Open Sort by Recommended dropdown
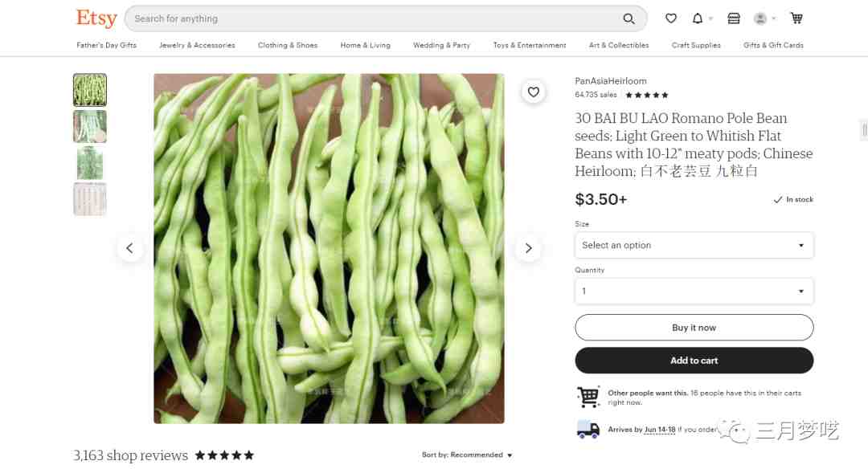The width and height of the screenshot is (868, 469). 467,455
